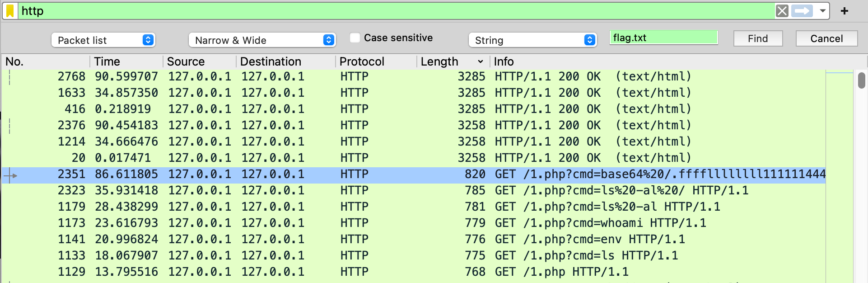The image size is (868, 283).
Task: Open the Packet list search-in dropdown
Action: (x=103, y=40)
